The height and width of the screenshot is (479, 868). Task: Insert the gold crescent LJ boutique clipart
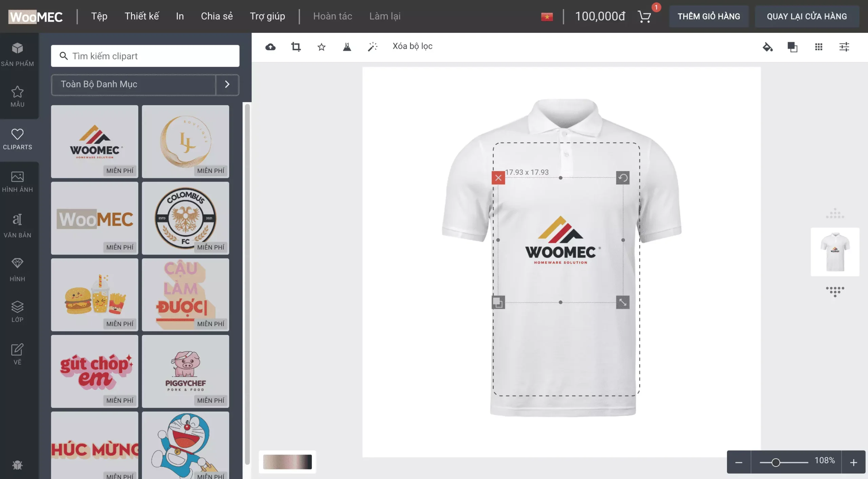pos(185,141)
